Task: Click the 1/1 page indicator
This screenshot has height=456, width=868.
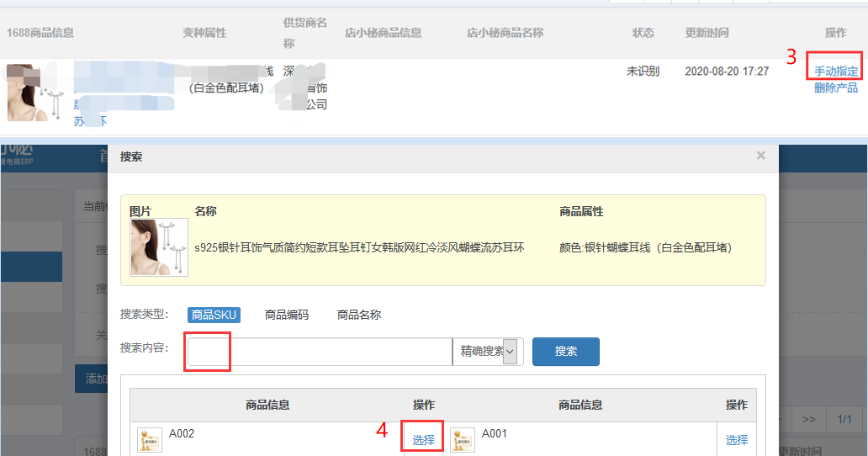Action: 844,419
